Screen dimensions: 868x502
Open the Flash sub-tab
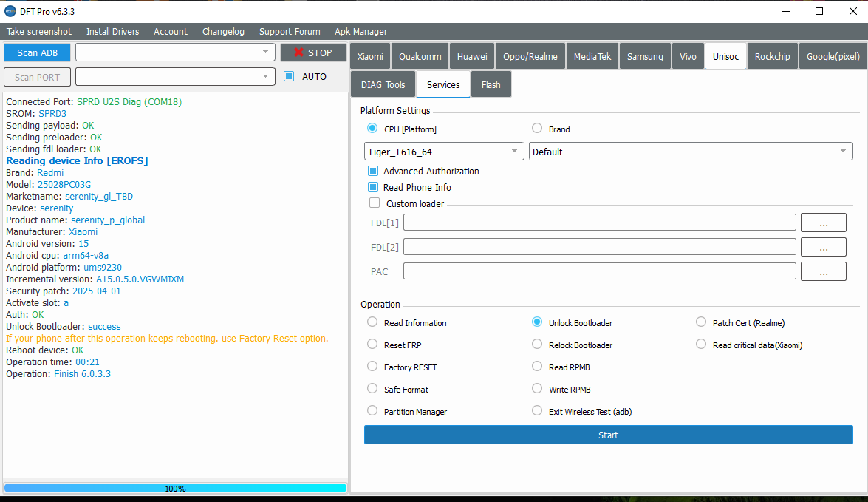491,84
